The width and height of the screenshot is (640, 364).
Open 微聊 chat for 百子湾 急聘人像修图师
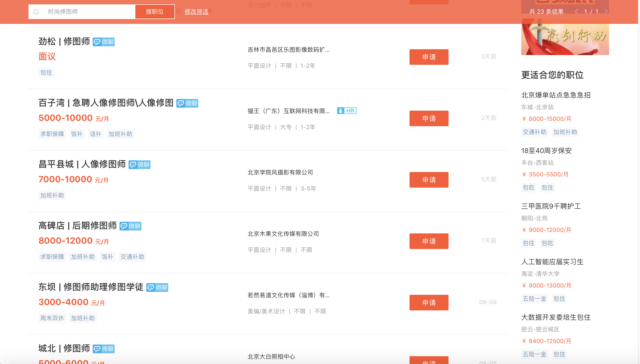tap(187, 103)
